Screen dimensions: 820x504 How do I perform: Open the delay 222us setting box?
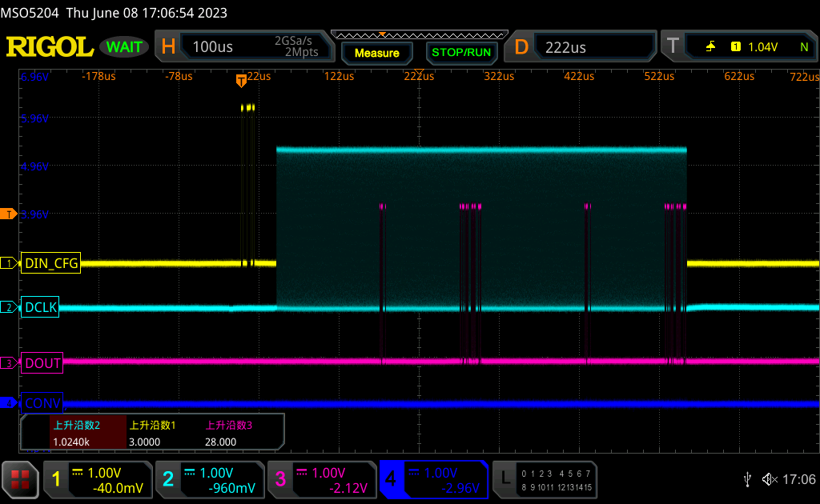(x=581, y=46)
